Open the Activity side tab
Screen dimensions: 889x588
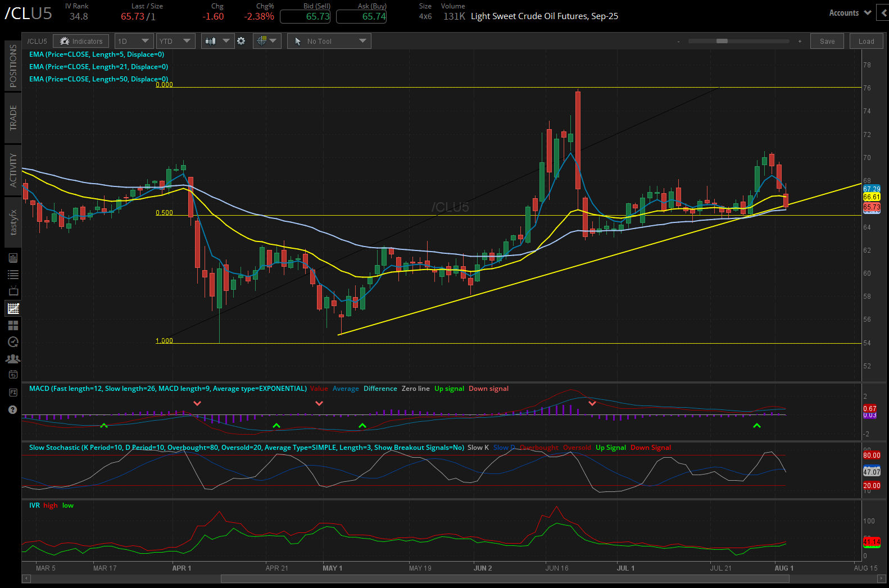pyautogui.click(x=13, y=170)
